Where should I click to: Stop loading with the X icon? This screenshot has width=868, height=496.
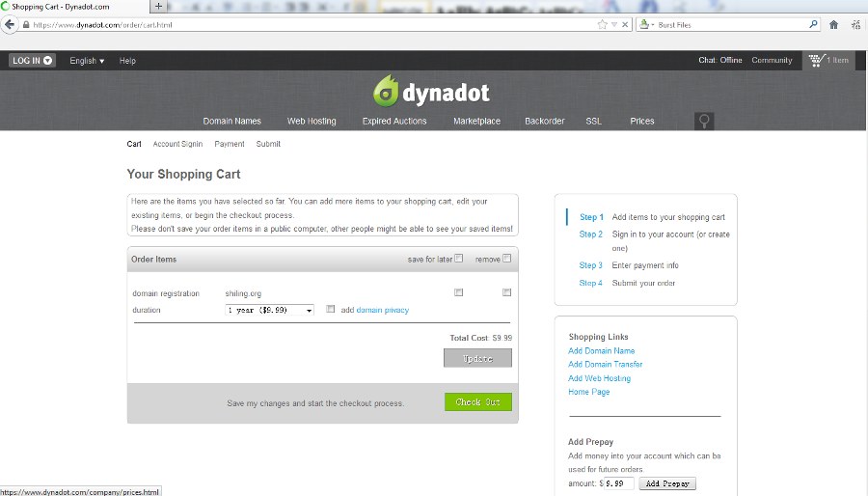(x=624, y=24)
